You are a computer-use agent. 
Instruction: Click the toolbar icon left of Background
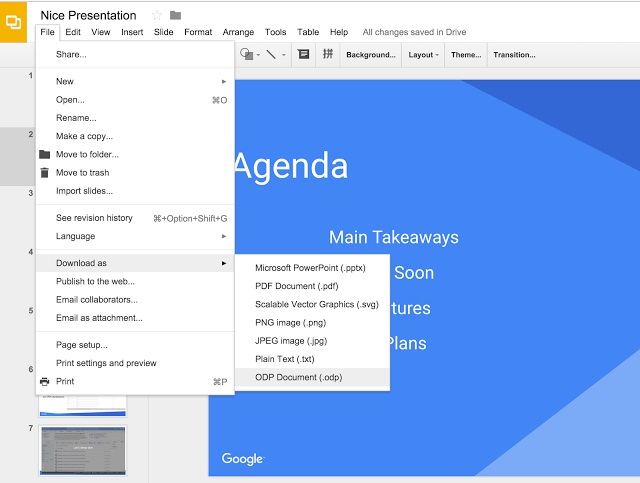coord(327,54)
